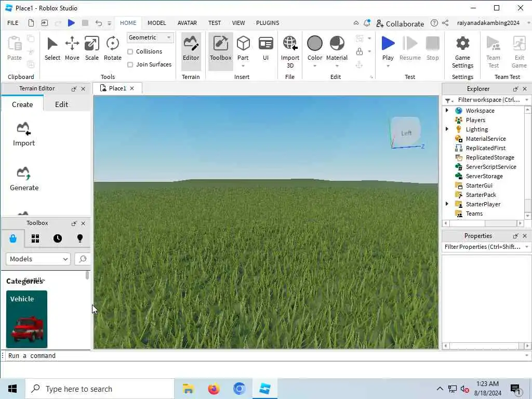Open the UI insert tool

coord(265,48)
